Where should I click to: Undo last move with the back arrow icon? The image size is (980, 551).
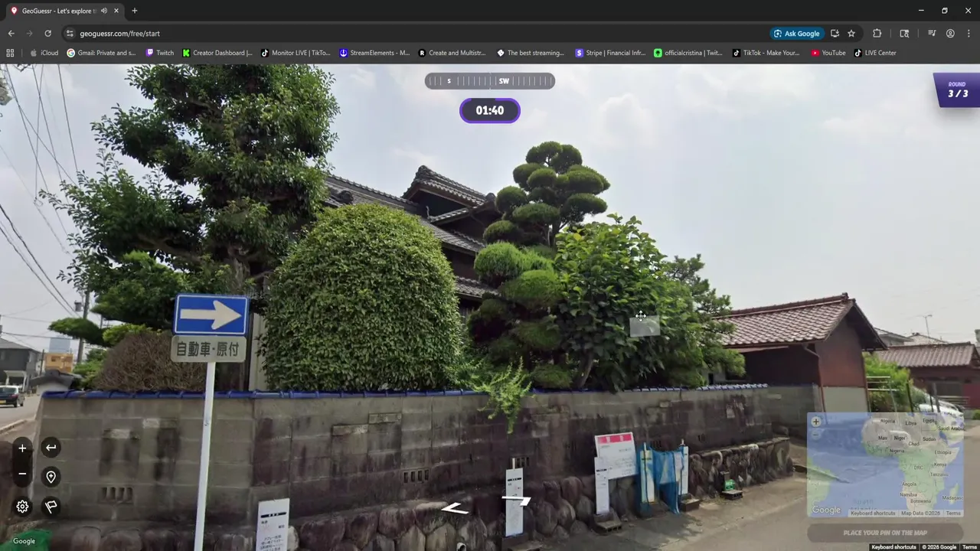click(x=51, y=448)
